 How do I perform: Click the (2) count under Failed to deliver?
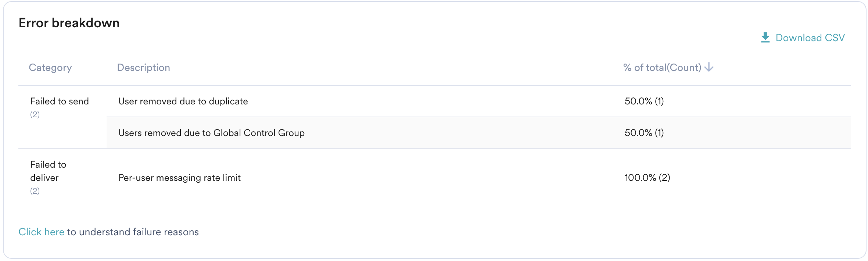coord(34,191)
